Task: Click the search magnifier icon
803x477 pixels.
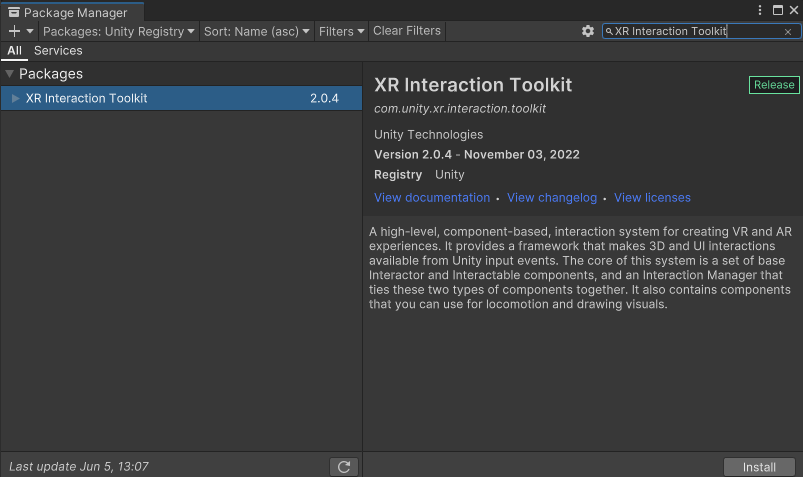Action: click(609, 31)
